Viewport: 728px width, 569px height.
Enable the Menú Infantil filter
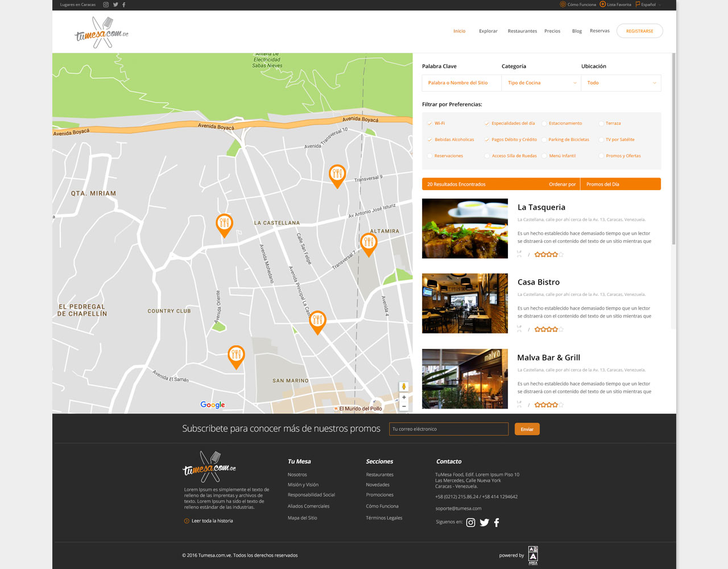click(x=544, y=156)
